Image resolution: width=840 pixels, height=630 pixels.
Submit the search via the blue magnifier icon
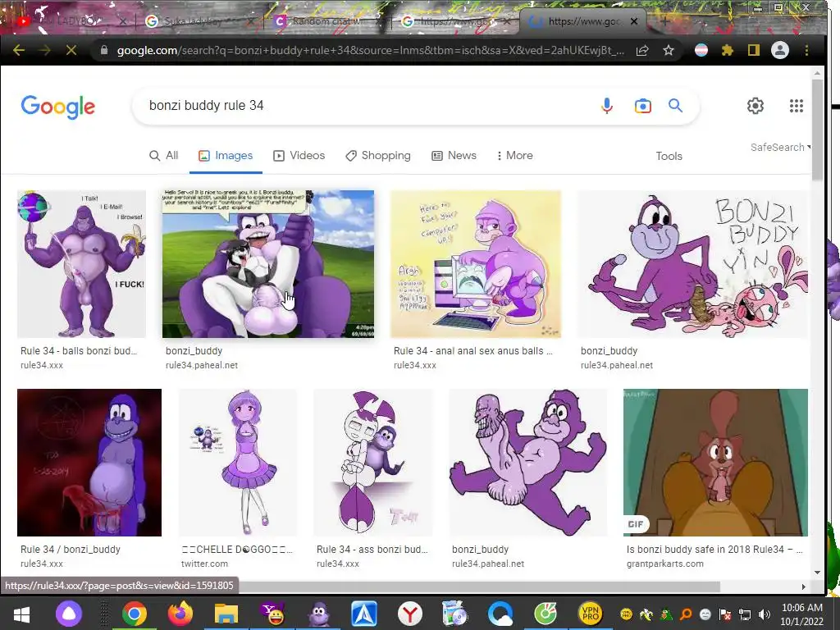click(676, 106)
